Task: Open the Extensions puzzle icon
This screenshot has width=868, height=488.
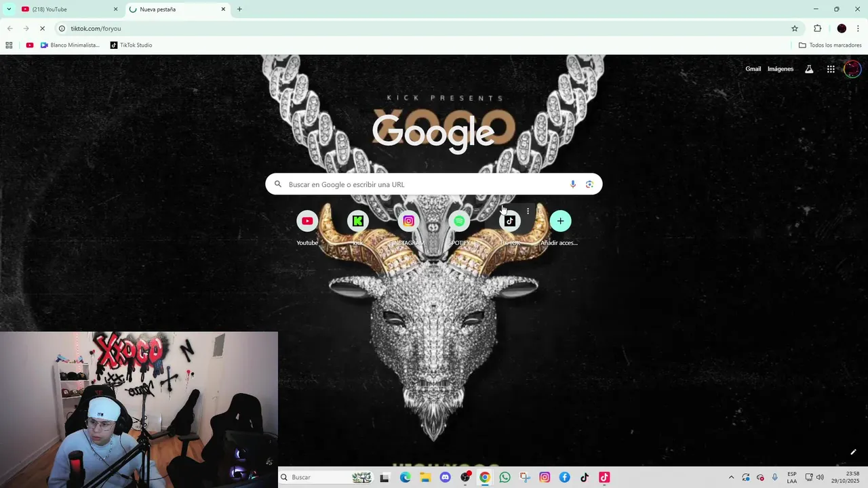Action: pos(817,28)
